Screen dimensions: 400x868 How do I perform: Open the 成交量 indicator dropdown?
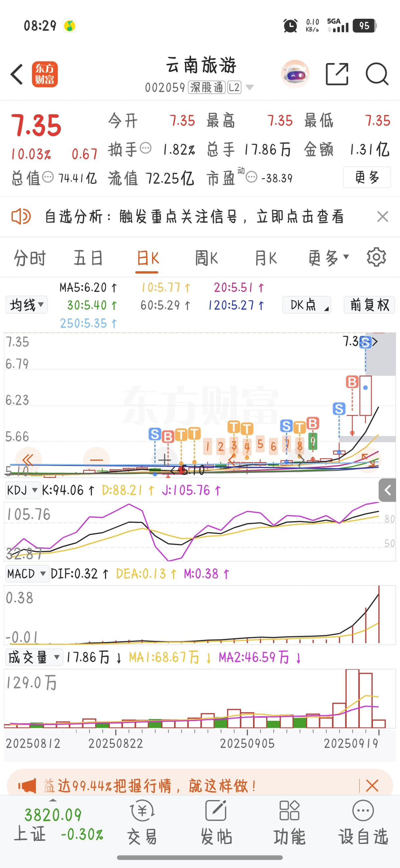click(34, 657)
